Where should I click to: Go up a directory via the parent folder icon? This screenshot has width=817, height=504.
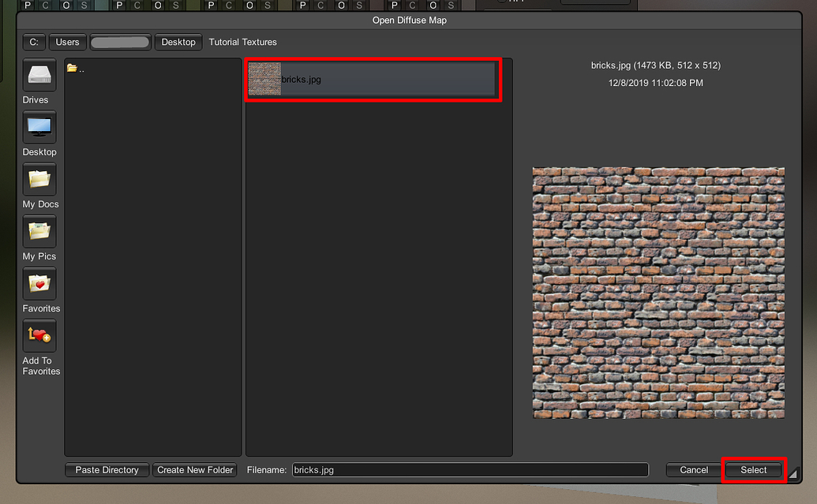pyautogui.click(x=73, y=68)
